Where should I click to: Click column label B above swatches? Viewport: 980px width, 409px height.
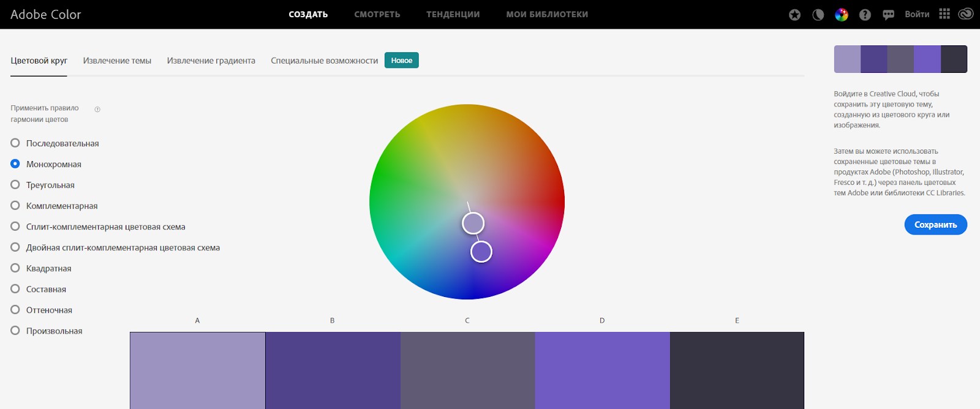pos(332,320)
